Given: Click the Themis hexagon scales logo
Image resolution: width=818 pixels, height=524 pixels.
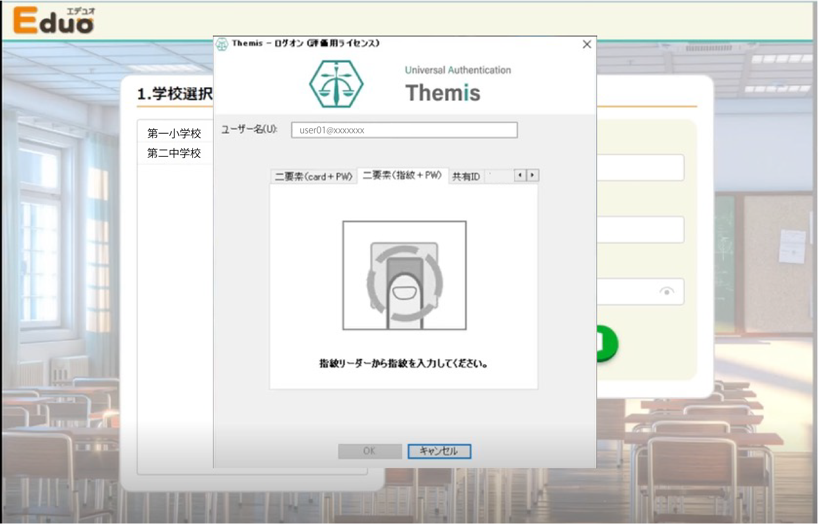Looking at the screenshot, I should click(336, 84).
